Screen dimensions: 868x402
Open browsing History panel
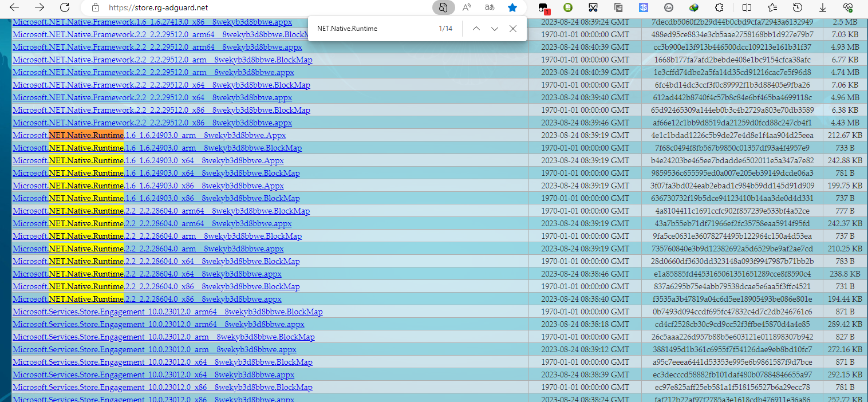[x=798, y=7]
